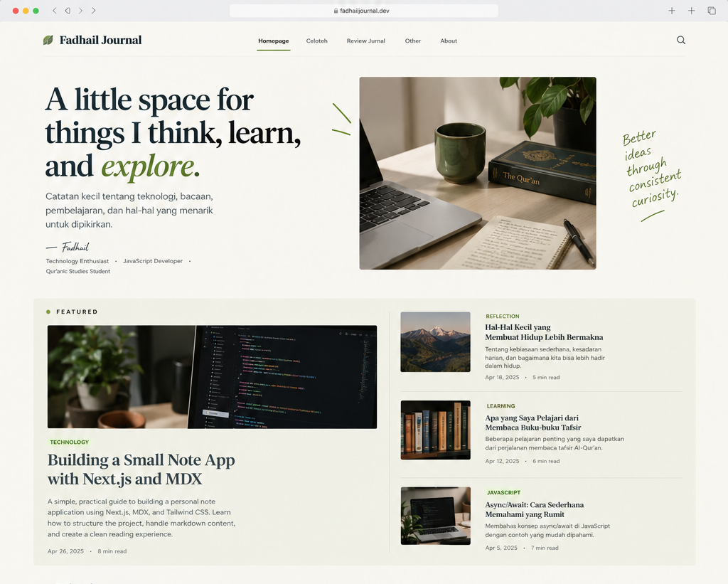
Task: Click the FEATURED section label
Action: pyautogui.click(x=77, y=312)
